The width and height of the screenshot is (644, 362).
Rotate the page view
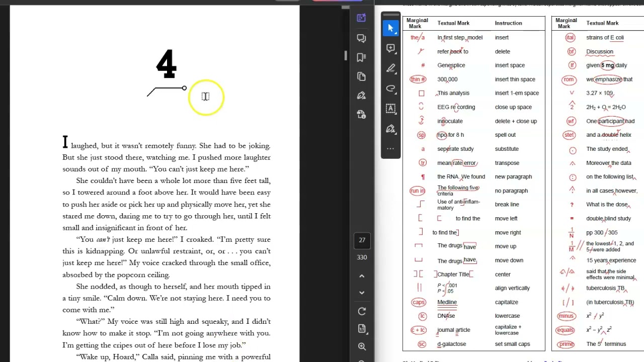[x=362, y=311]
